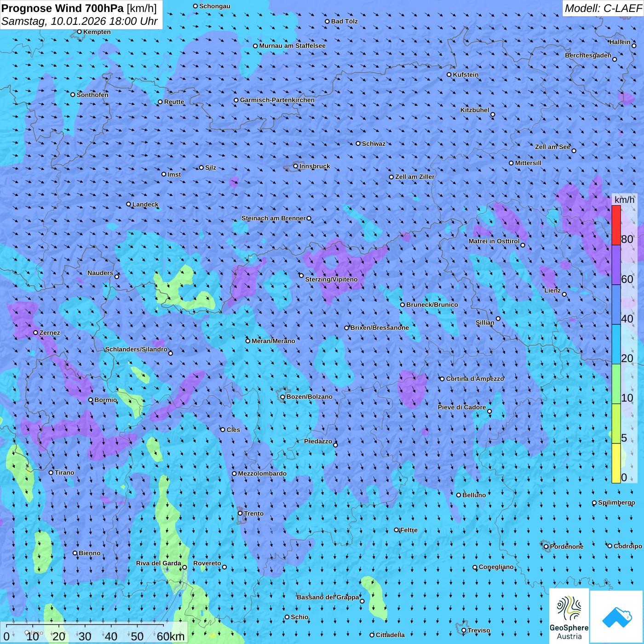Click the 'Mittersill' label

[528, 163]
